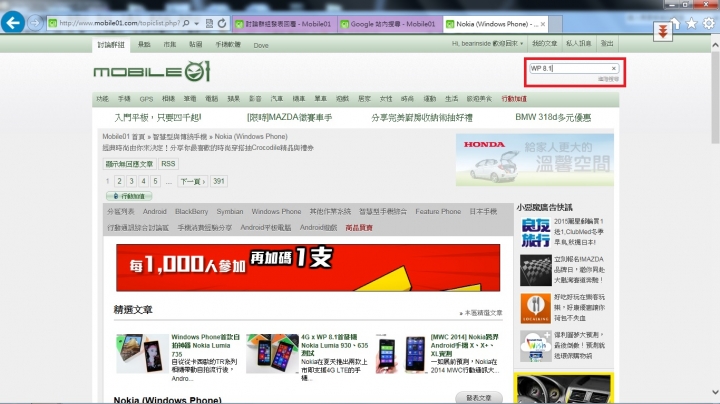Click the red double-arrow download icon

[x=663, y=32]
